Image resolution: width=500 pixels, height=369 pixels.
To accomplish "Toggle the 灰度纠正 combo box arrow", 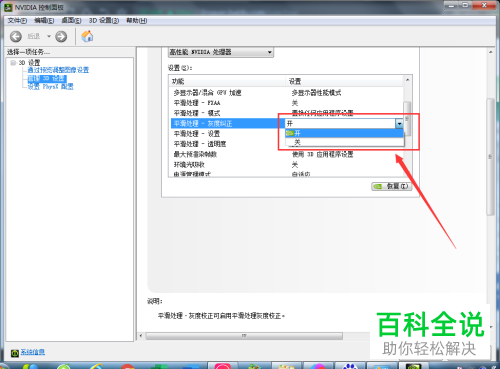I will (399, 124).
